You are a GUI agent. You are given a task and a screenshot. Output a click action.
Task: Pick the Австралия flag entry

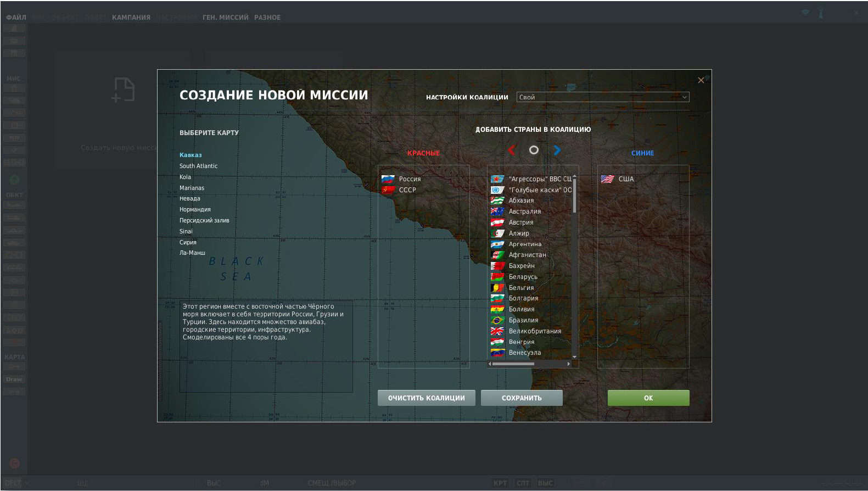click(497, 211)
